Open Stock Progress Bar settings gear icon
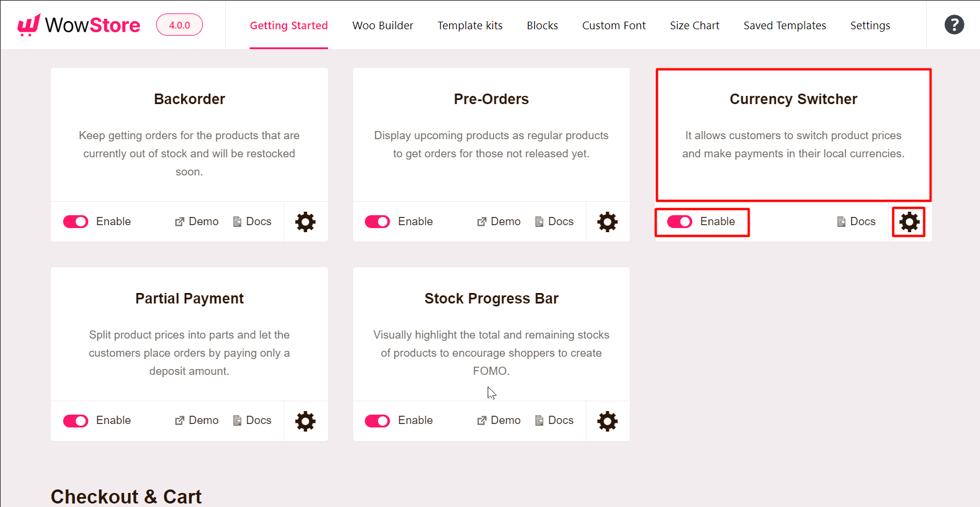The image size is (980, 507). tap(607, 420)
